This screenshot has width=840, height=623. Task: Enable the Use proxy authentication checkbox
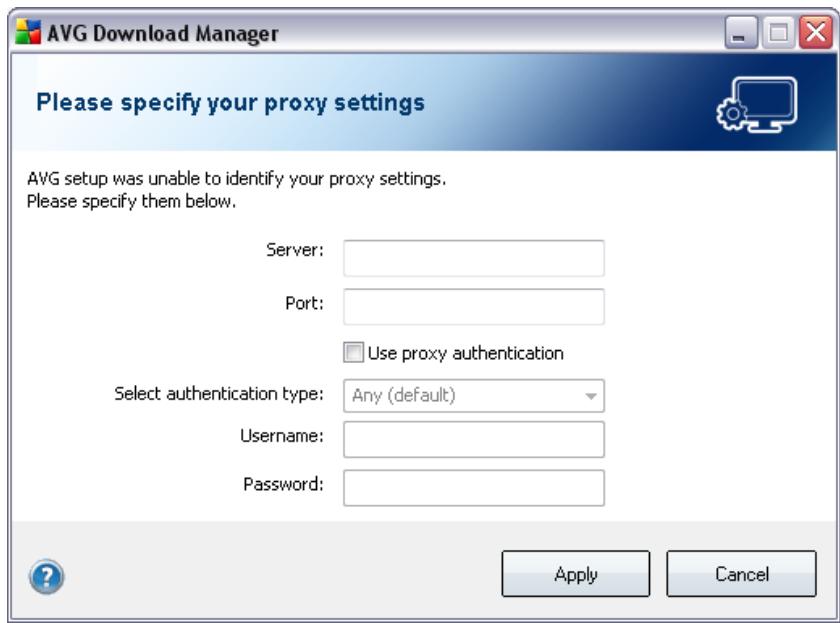(x=353, y=352)
